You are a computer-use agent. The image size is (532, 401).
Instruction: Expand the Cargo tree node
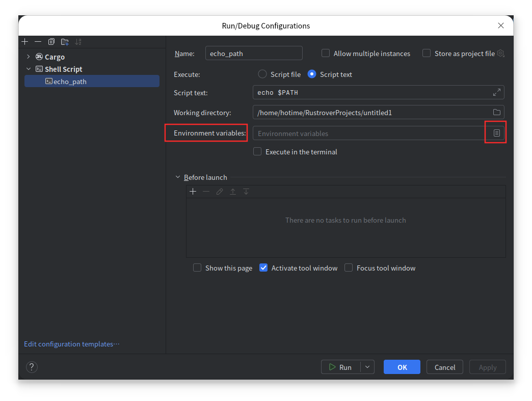pyautogui.click(x=29, y=57)
